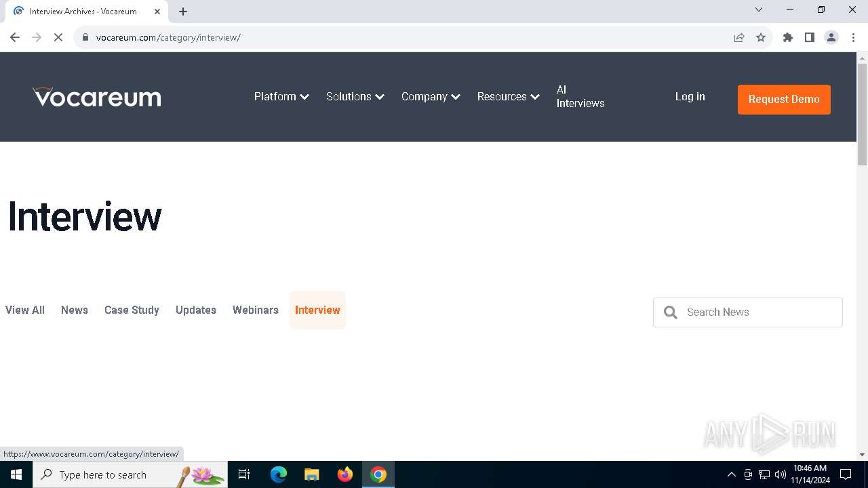Go back using browser back arrow
Viewport: 868px width, 488px height.
tap(15, 37)
